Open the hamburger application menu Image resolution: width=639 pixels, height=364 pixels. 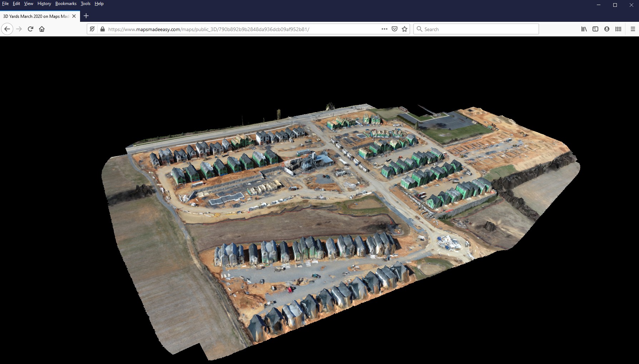pyautogui.click(x=632, y=29)
